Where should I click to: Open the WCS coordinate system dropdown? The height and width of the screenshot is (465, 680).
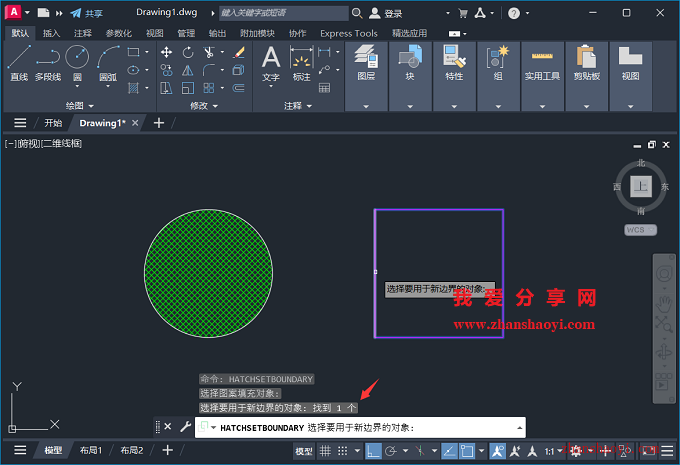[641, 230]
